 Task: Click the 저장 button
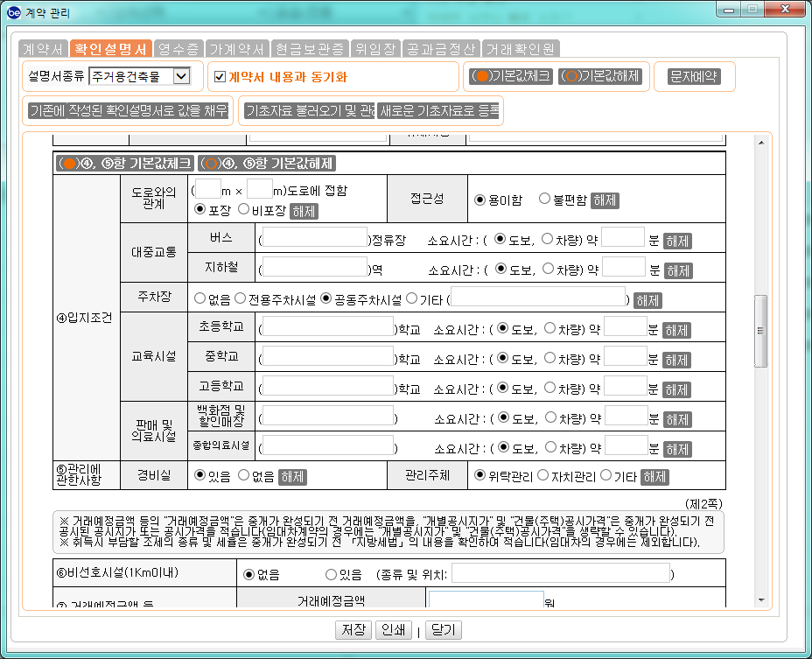(353, 630)
